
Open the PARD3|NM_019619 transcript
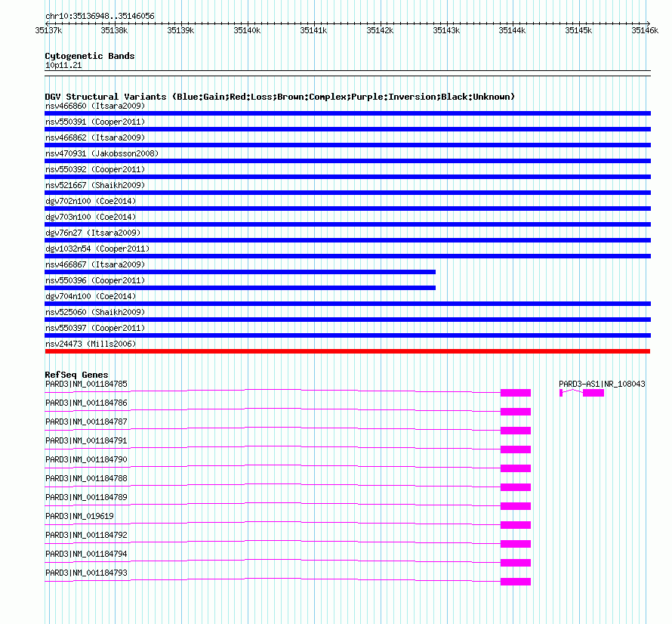click(79, 516)
